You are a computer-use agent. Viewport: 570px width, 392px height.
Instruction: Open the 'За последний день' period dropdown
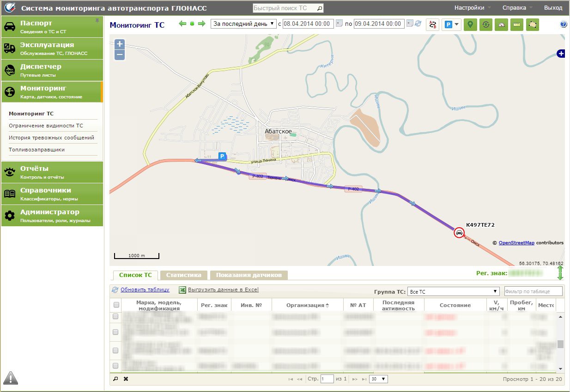243,24
